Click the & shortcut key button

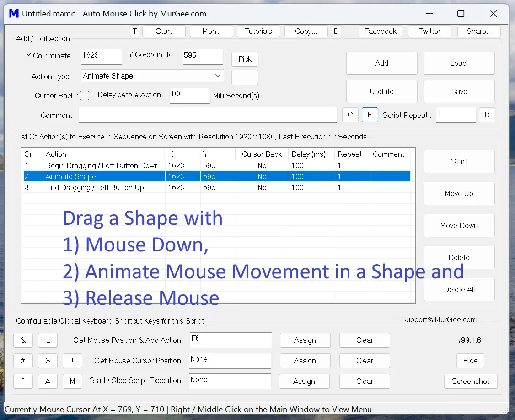coord(23,340)
